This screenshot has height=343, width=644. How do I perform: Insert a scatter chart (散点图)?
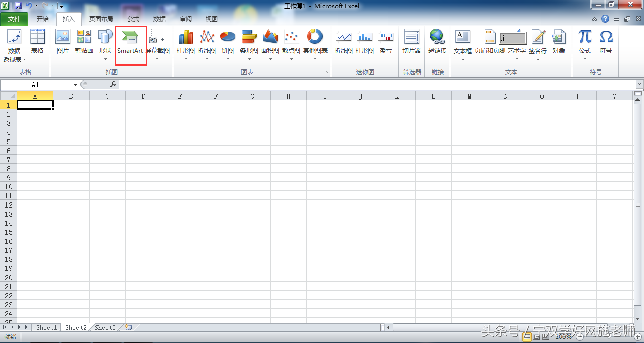pyautogui.click(x=291, y=45)
